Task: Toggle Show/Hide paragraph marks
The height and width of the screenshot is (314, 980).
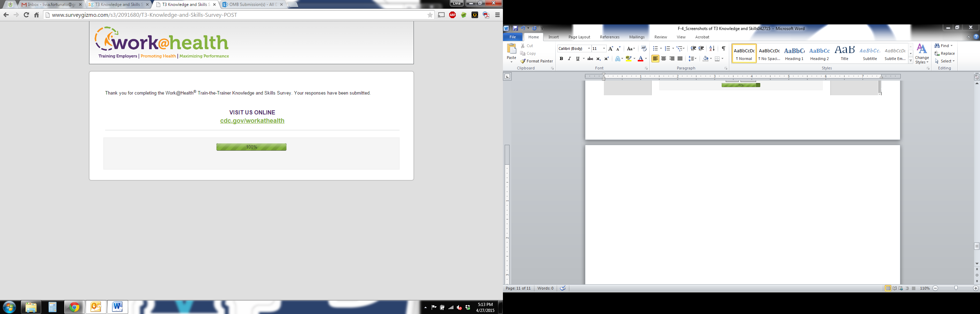Action: pos(723,48)
